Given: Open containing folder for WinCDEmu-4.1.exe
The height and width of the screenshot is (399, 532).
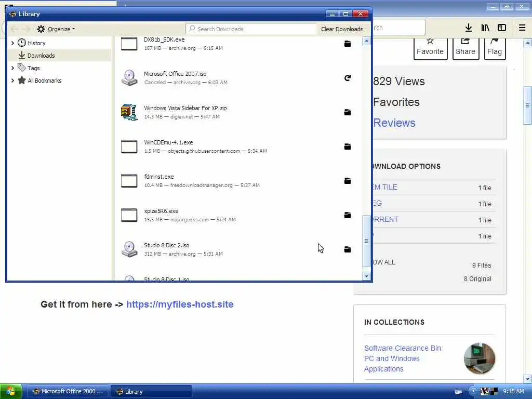Looking at the screenshot, I should (348, 147).
